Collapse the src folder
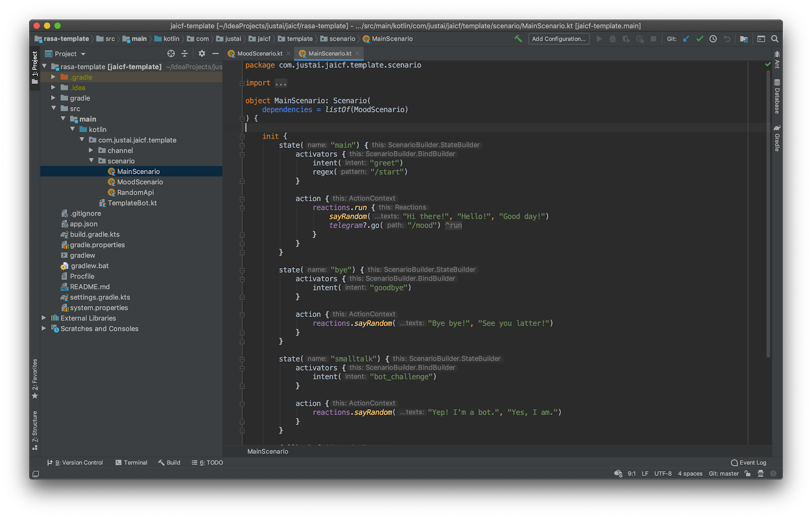Screen dimensions: 812x518 [54, 108]
